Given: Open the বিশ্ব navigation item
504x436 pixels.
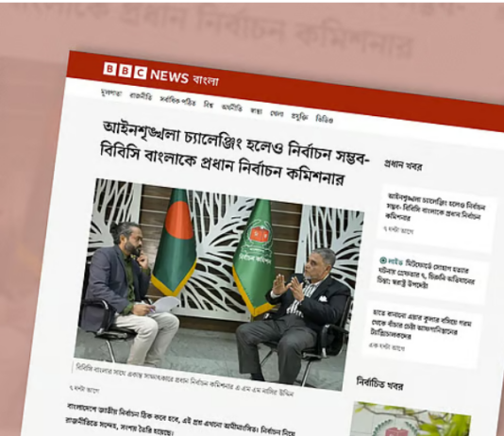Looking at the screenshot, I should pyautogui.click(x=209, y=105).
